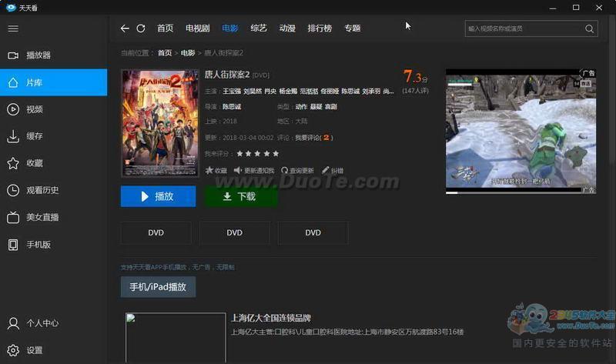Click the 喜剧 genre link
The width and height of the screenshot is (616, 364).
click(x=331, y=107)
